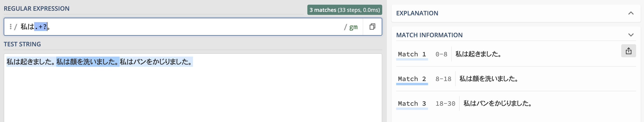Copy the regular expression to clipboard

(x=372, y=27)
